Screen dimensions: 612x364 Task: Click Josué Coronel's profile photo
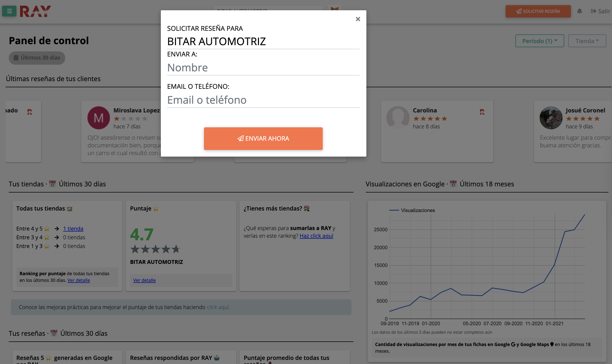click(x=551, y=118)
